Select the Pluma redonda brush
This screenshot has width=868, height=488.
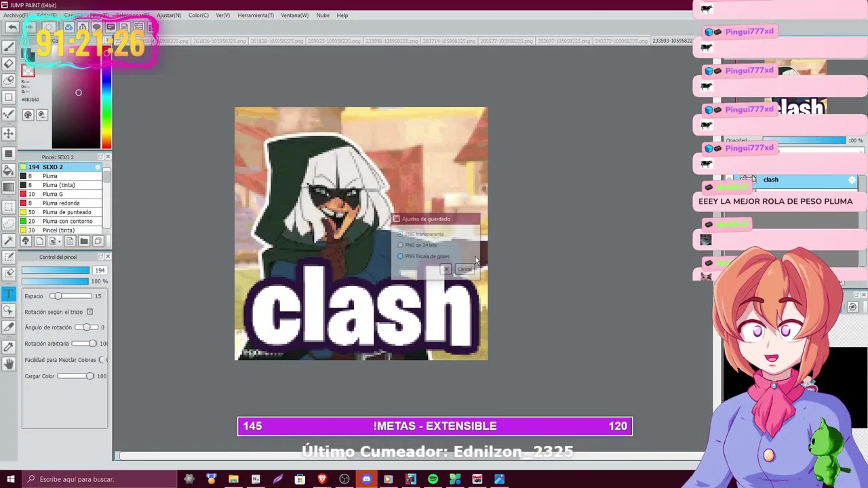[61, 203]
